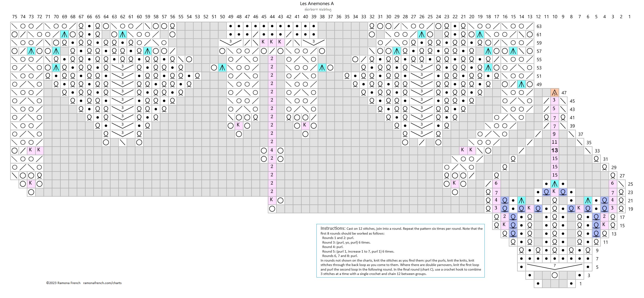Screen dimensions: 644x298
Task: Select the pink 11 cell in row 35
Action: click(554, 142)
